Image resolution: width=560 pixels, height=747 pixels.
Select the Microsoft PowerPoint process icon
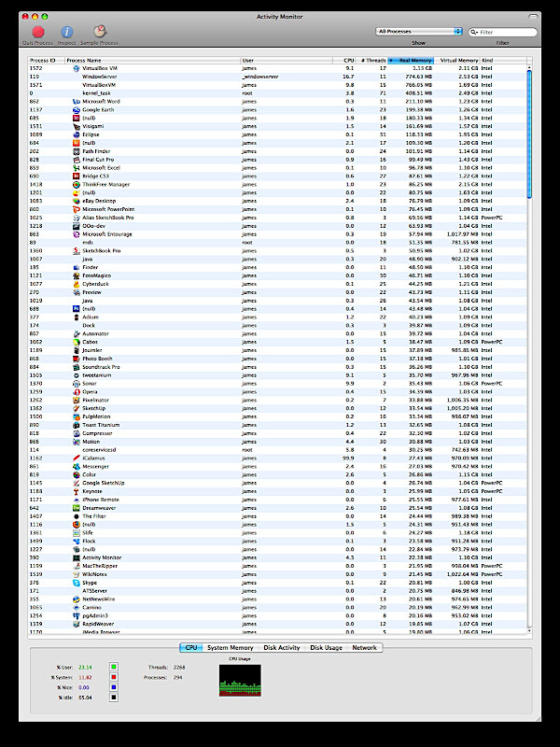tap(77, 209)
